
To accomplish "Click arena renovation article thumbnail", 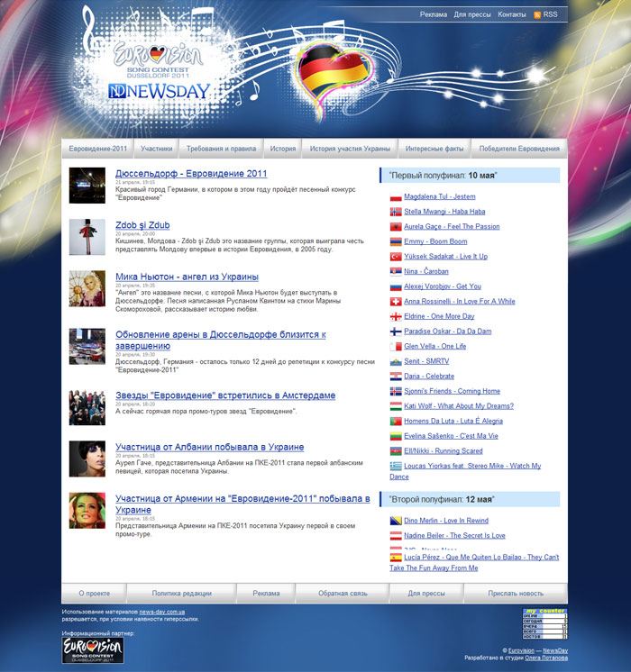I will click(87, 346).
